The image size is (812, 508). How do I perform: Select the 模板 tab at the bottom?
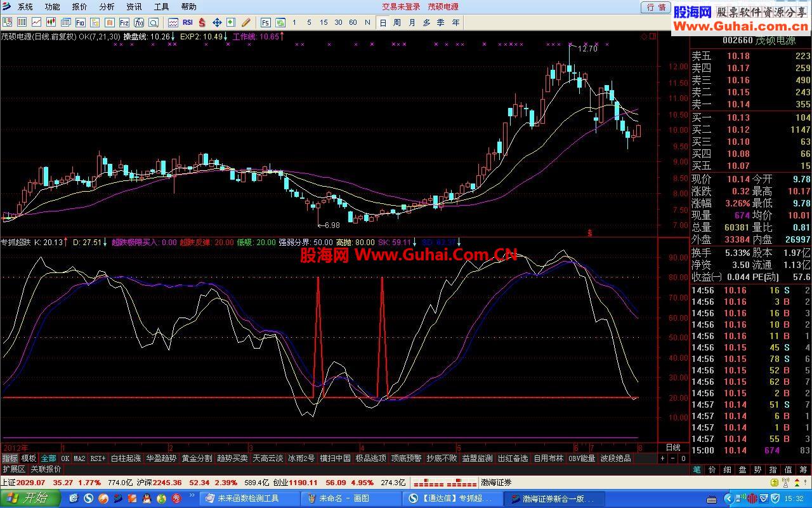point(29,458)
